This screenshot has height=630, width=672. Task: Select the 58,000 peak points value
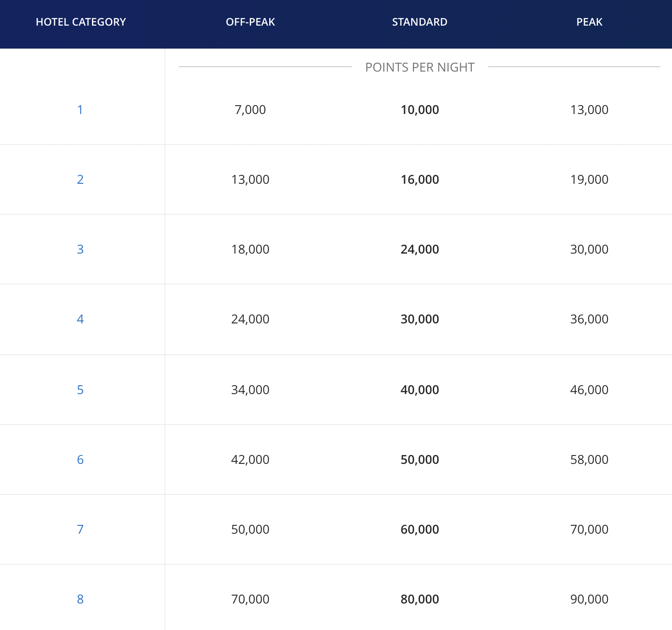tap(589, 459)
